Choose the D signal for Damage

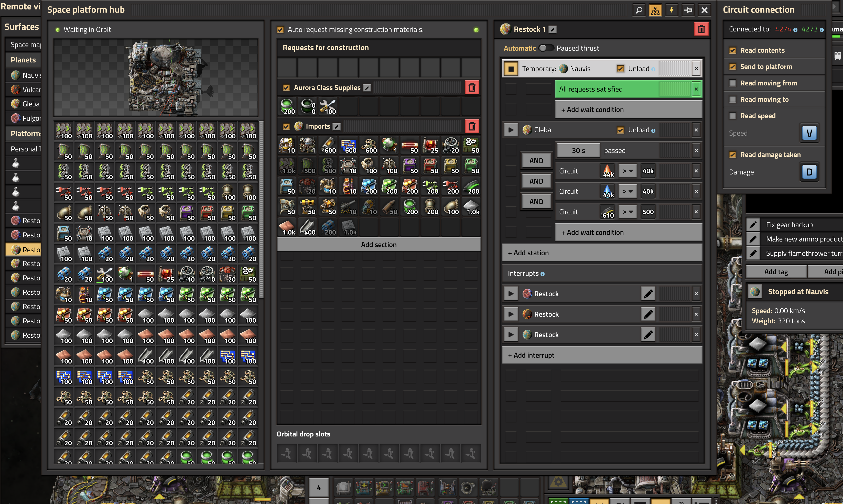click(x=809, y=172)
